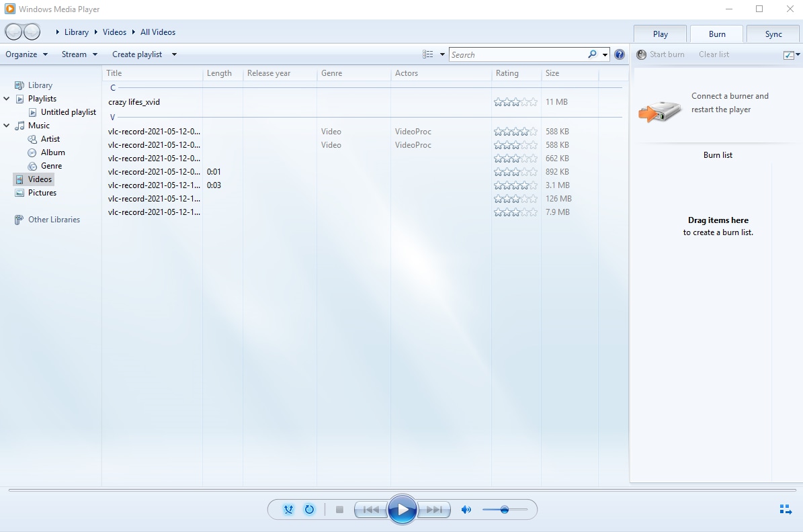Switch to Now Playing view
Screen dimensions: 803x532
coord(786,509)
